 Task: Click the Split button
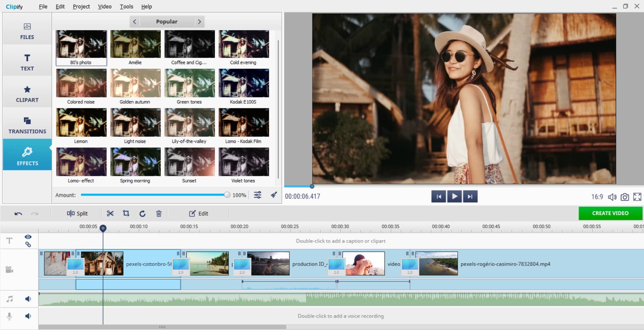[77, 213]
